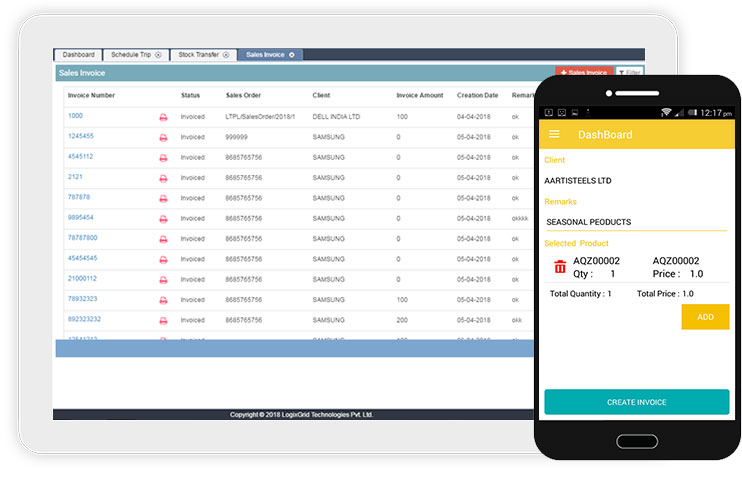This screenshot has height=478, width=742.
Task: Delete selected product AQZ00002
Action: 560,267
